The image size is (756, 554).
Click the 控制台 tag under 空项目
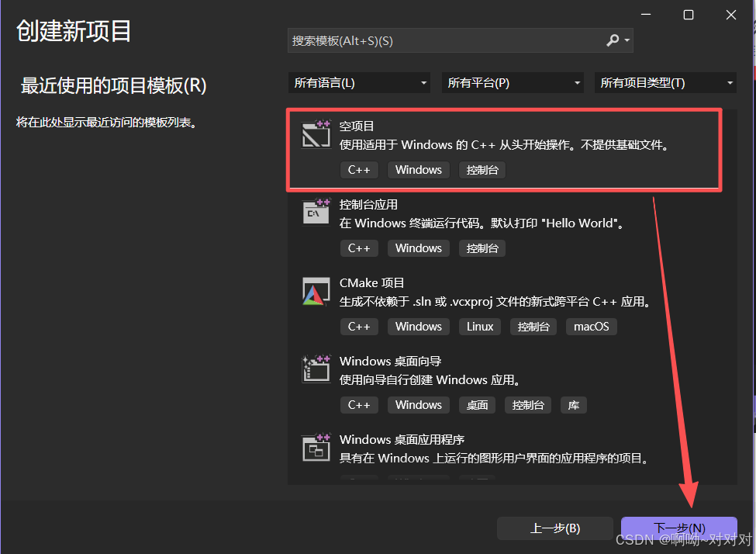click(482, 170)
